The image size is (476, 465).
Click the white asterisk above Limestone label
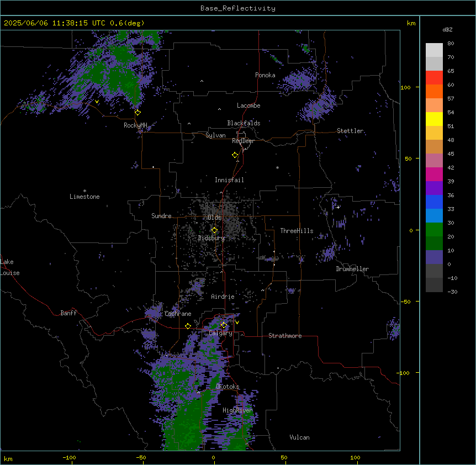pos(84,191)
